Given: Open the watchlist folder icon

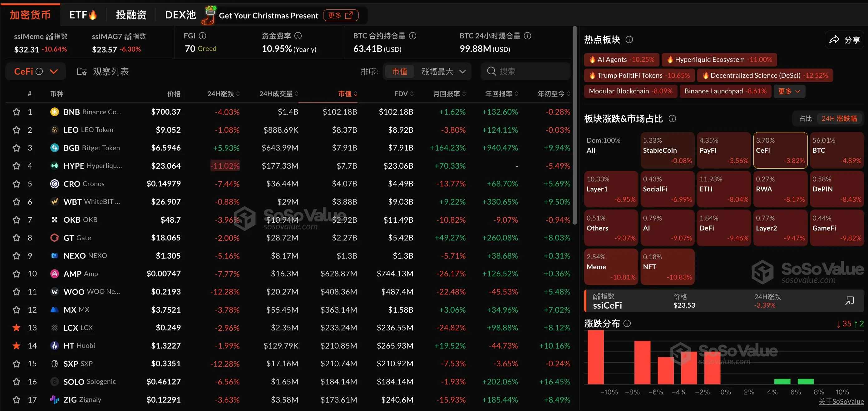Looking at the screenshot, I should pyautogui.click(x=81, y=72).
